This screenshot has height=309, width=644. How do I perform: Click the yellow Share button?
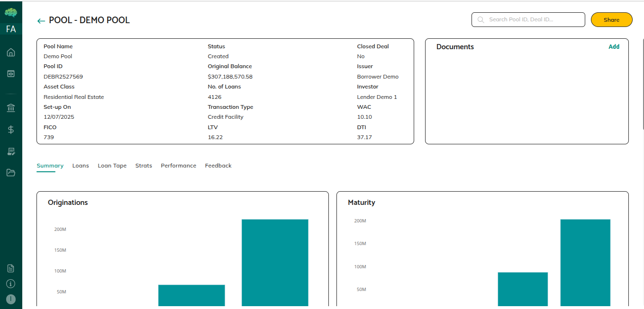click(611, 20)
